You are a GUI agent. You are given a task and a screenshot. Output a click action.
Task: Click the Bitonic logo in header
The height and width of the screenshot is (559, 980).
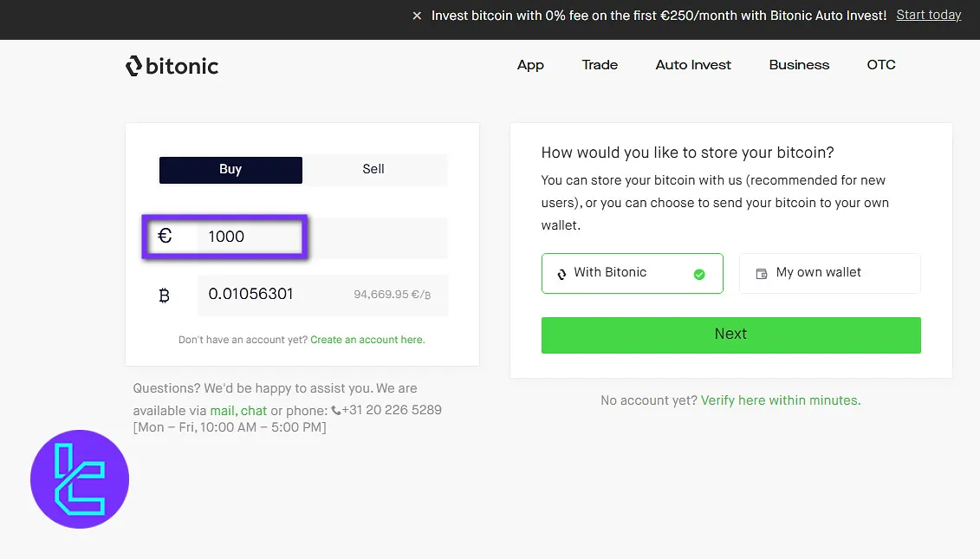coord(172,66)
